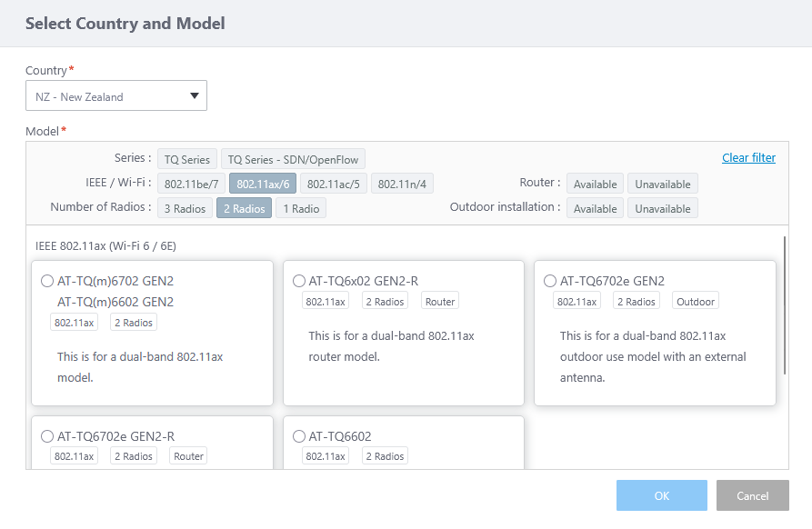The image size is (812, 529).
Task: Set Outdoor installation filter to Unavailable
Action: tap(663, 208)
